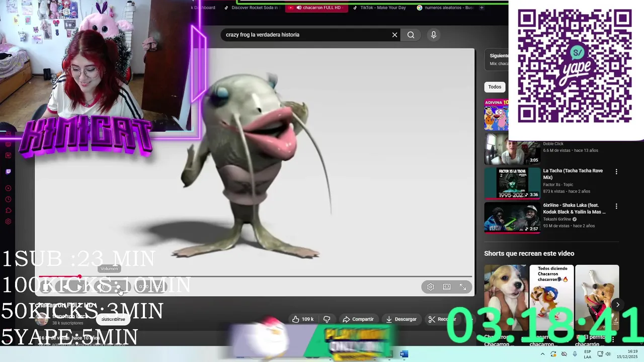Click the Compartir share button
The image size is (644, 362).
[x=358, y=319]
